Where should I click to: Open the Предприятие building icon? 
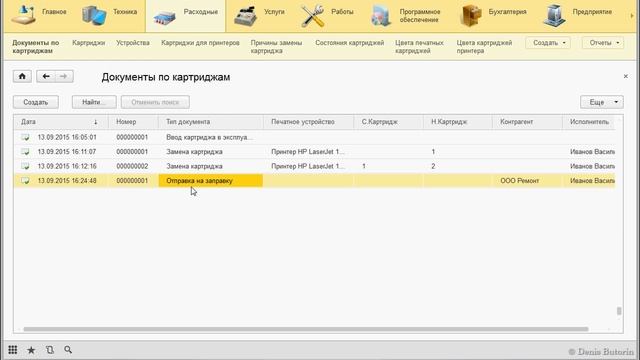pyautogui.click(x=554, y=16)
